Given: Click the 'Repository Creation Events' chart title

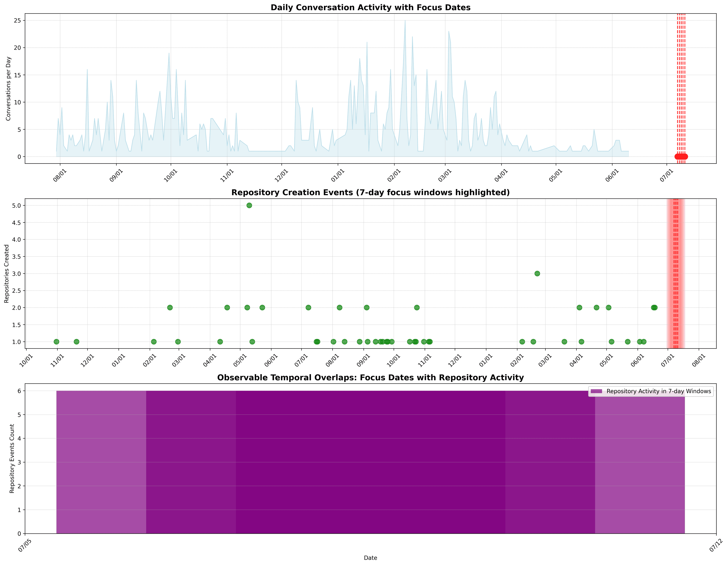Looking at the screenshot, I should [x=370, y=192].
